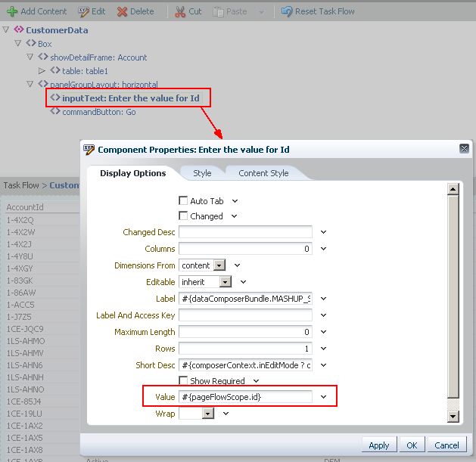Open expression menu beside Changed Desc
Image resolution: width=476 pixels, height=462 pixels.
click(324, 232)
